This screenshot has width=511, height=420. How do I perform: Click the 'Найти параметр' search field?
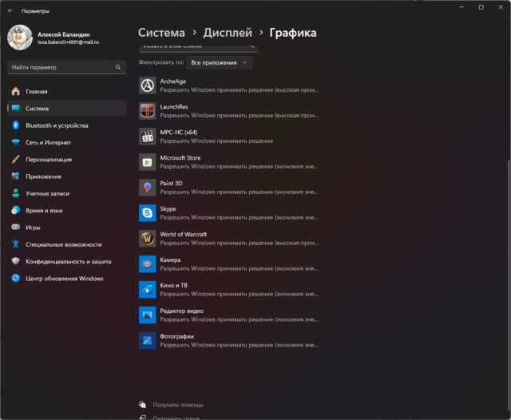coord(64,69)
